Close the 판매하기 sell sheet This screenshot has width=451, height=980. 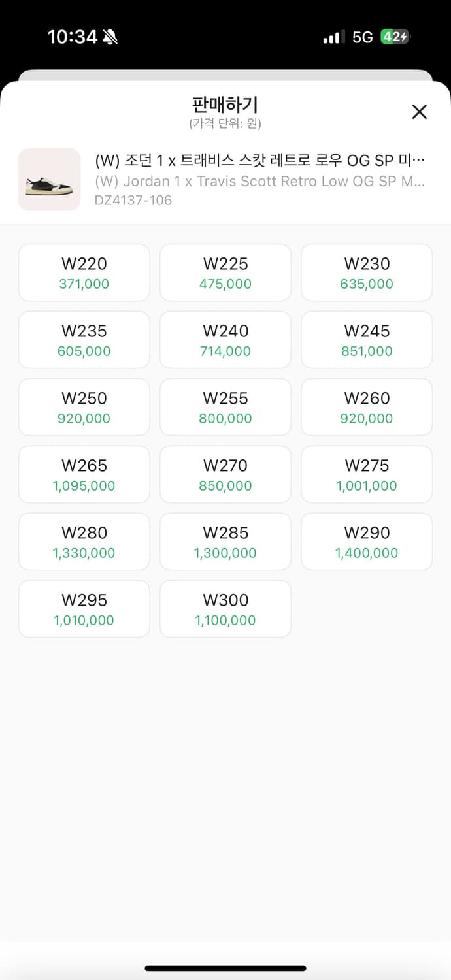pos(419,112)
